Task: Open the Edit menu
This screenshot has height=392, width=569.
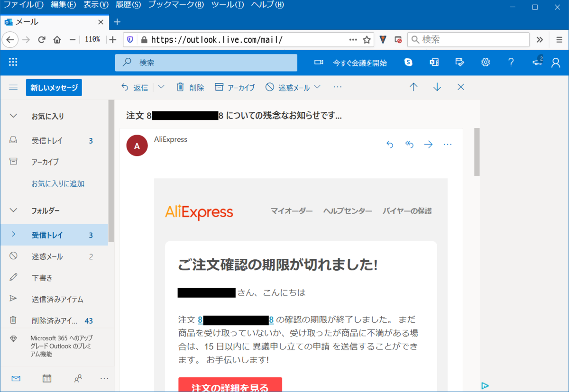Action: click(x=63, y=5)
